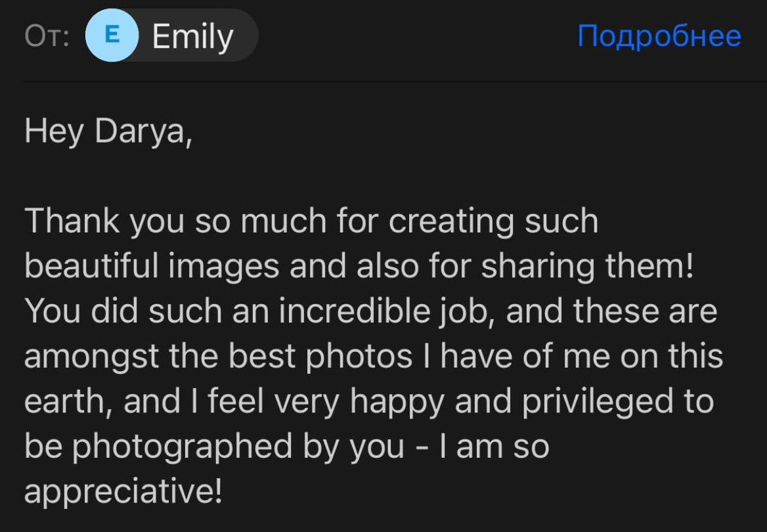Select the word "Thank" in the message
Image resolution: width=767 pixels, height=532 pixels.
pyautogui.click(x=72, y=221)
